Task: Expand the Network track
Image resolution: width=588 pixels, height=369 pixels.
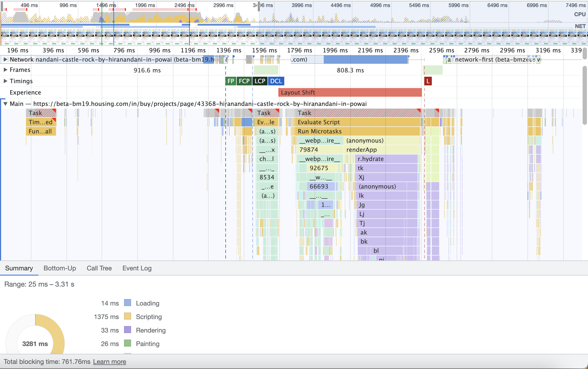Action: click(x=6, y=59)
